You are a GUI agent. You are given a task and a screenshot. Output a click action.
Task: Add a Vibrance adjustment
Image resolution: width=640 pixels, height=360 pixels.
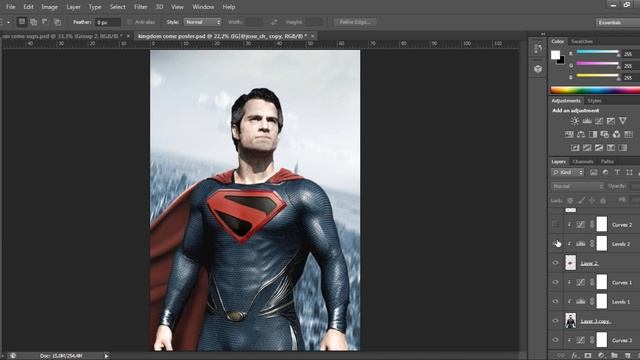coord(622,121)
